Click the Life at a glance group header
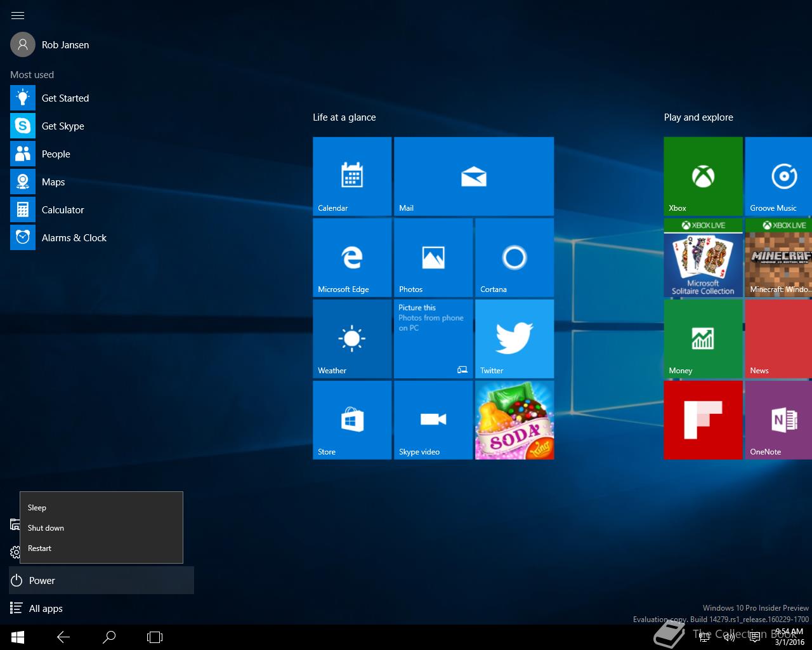The height and width of the screenshot is (650, 812). click(x=344, y=117)
